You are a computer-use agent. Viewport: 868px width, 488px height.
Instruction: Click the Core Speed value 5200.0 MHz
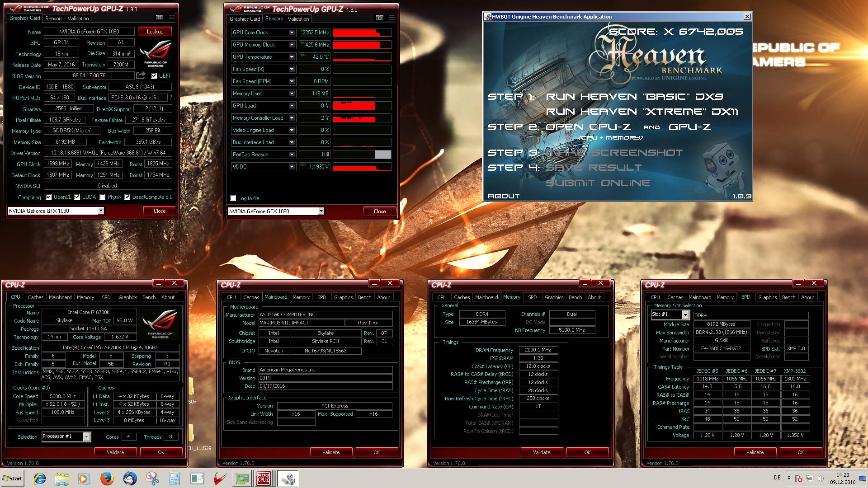[x=63, y=396]
